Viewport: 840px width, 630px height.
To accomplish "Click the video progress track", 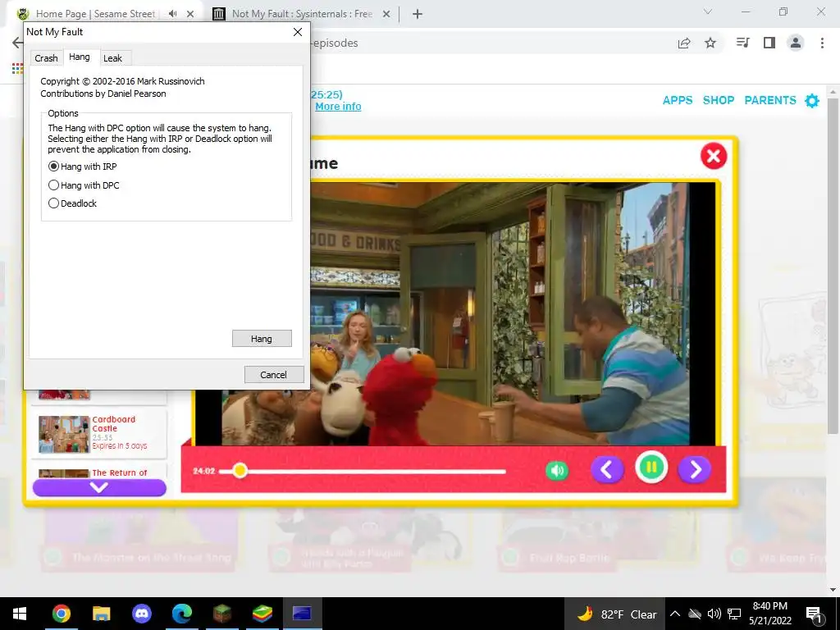I will (363, 472).
